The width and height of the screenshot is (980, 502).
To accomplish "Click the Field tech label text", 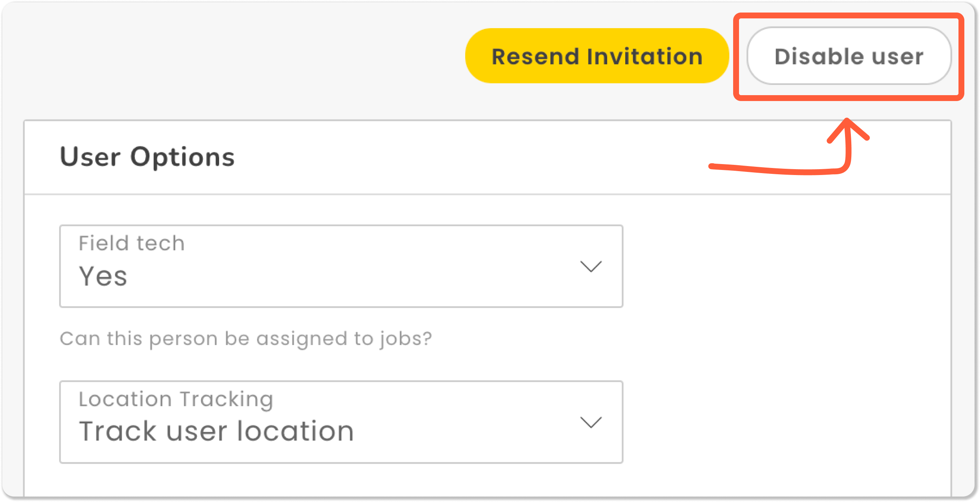I will 131,243.
